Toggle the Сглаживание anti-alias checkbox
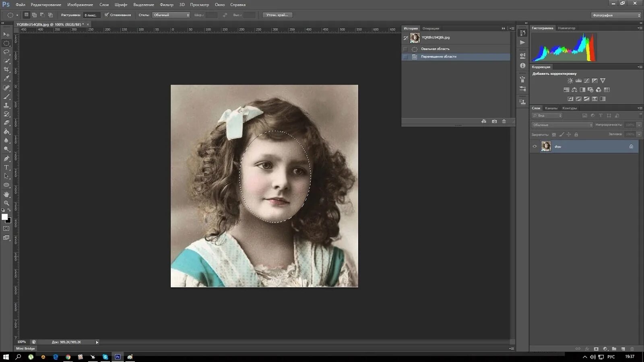This screenshot has height=362, width=644. coord(107,15)
